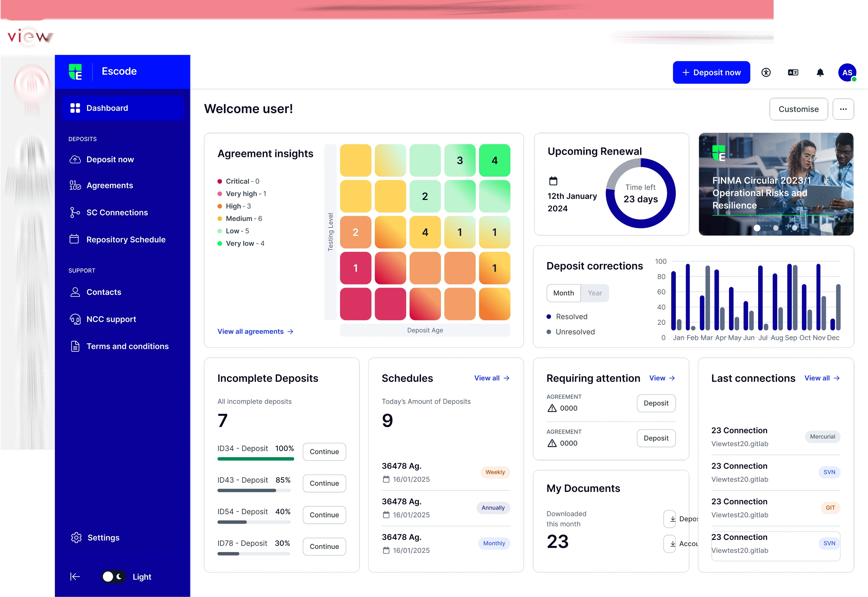
Task: Select green heatmap cell showing 4
Action: (494, 160)
